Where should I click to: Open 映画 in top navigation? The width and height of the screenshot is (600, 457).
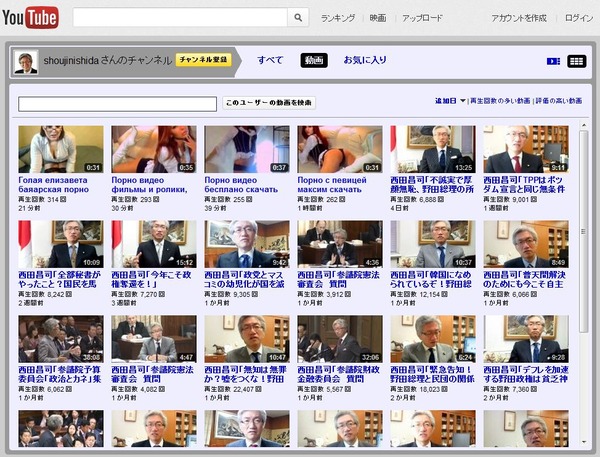[x=378, y=18]
